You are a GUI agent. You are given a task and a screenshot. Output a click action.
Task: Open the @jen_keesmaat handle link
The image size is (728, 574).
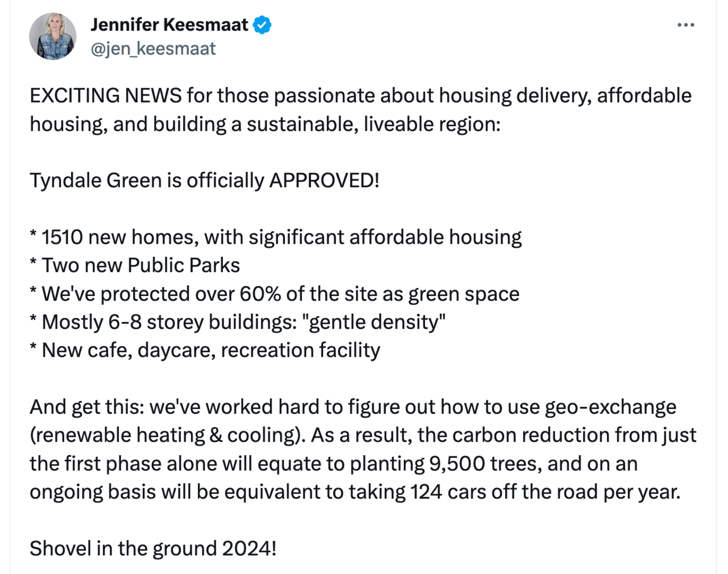153,49
